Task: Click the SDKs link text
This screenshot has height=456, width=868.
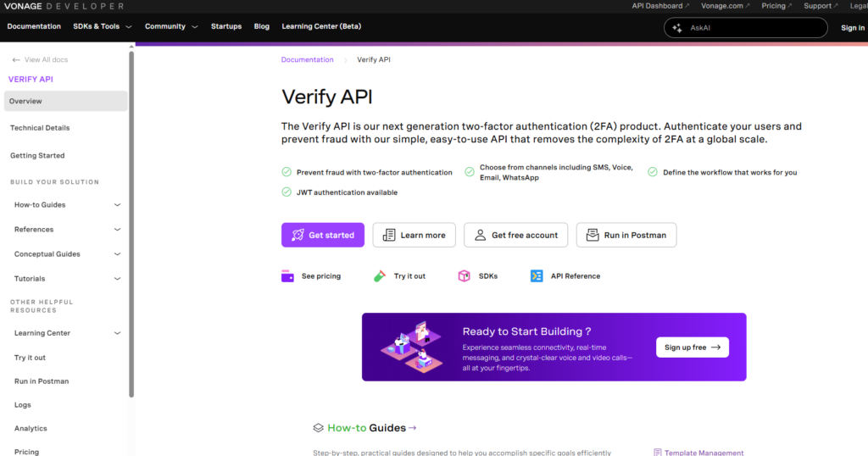Action: click(488, 276)
